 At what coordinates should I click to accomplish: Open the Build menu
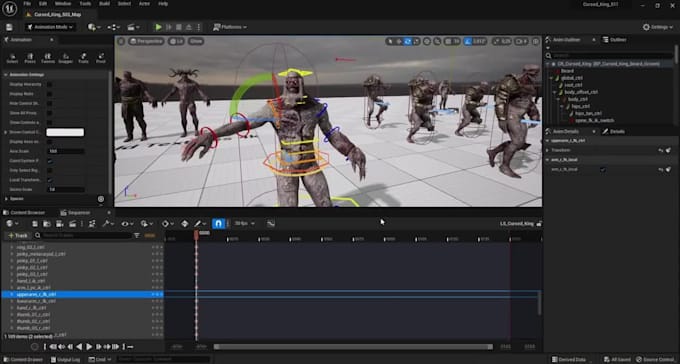[x=105, y=3]
